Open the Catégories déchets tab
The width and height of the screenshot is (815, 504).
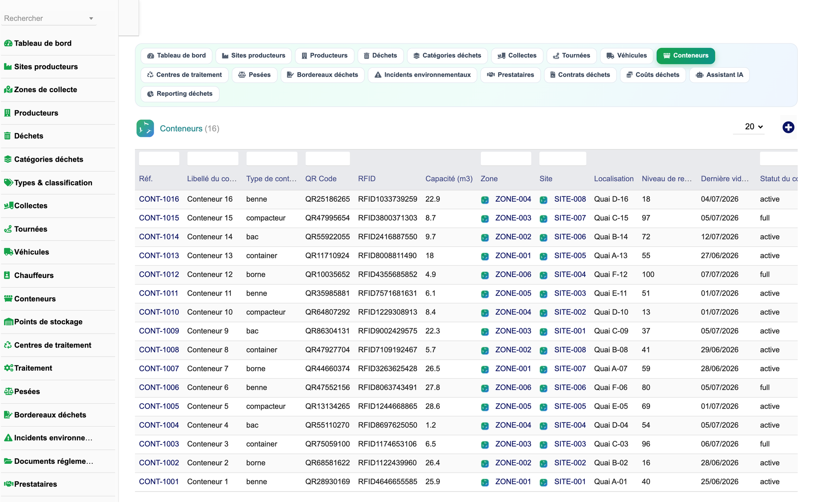click(447, 56)
